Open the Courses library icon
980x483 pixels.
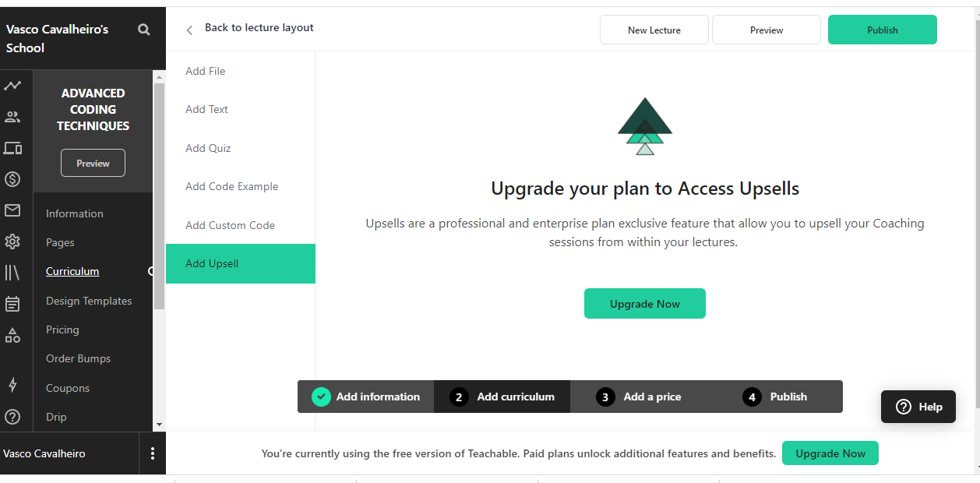click(12, 273)
